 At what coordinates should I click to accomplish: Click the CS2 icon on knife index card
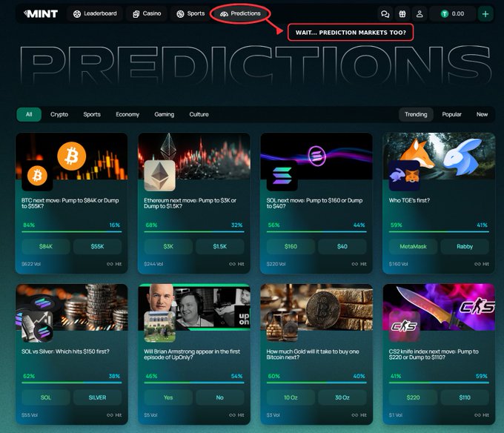point(405,326)
